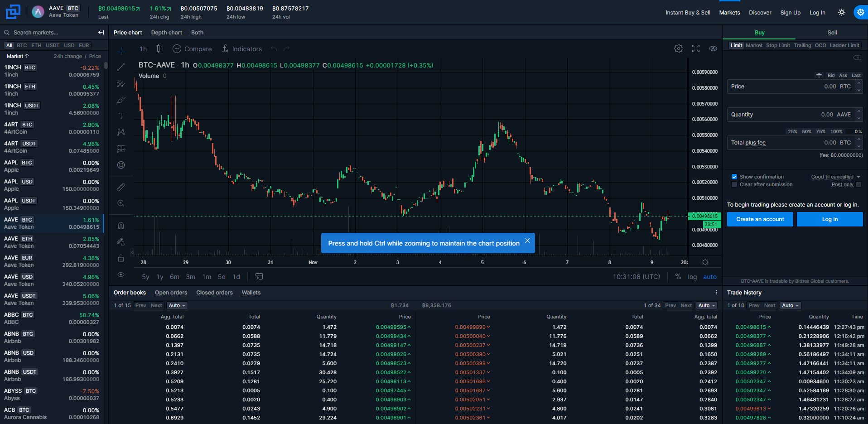The width and height of the screenshot is (868, 424).
Task: Enable the Post only checkbox
Action: (x=858, y=184)
